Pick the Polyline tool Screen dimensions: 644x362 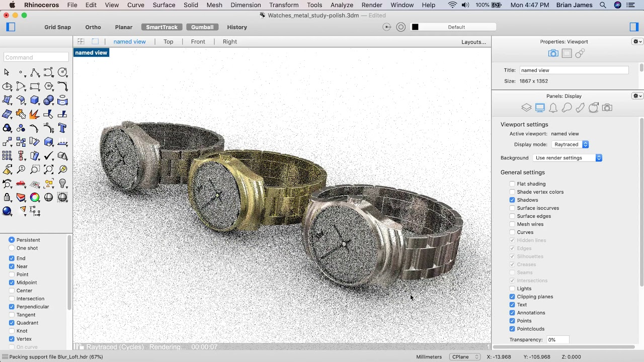35,72
